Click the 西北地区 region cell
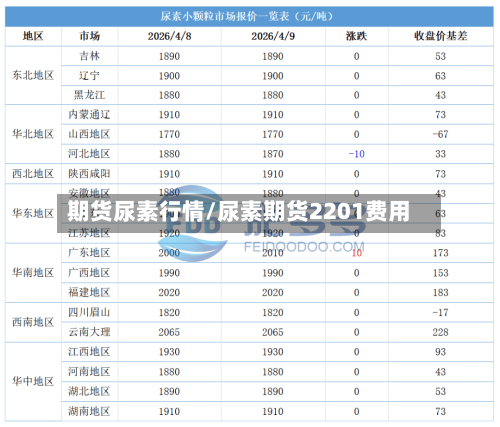Viewport: 500px width, 427px height. click(x=33, y=174)
